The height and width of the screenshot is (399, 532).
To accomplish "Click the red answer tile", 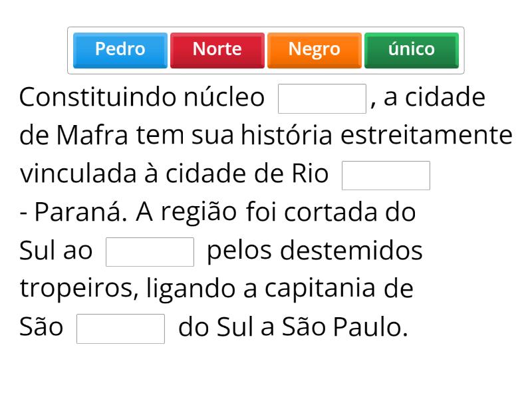I will [217, 50].
